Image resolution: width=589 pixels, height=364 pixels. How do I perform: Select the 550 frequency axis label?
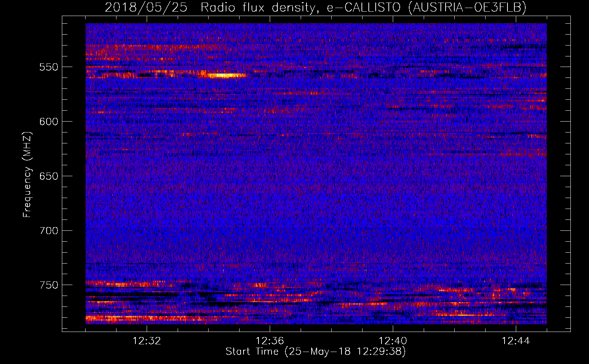point(49,67)
